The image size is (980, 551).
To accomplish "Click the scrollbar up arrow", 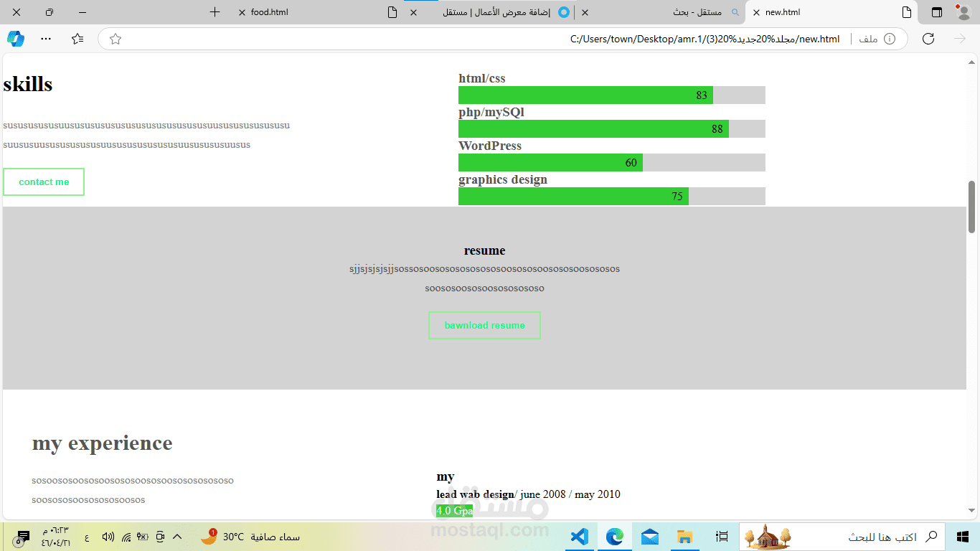I will pyautogui.click(x=972, y=64).
